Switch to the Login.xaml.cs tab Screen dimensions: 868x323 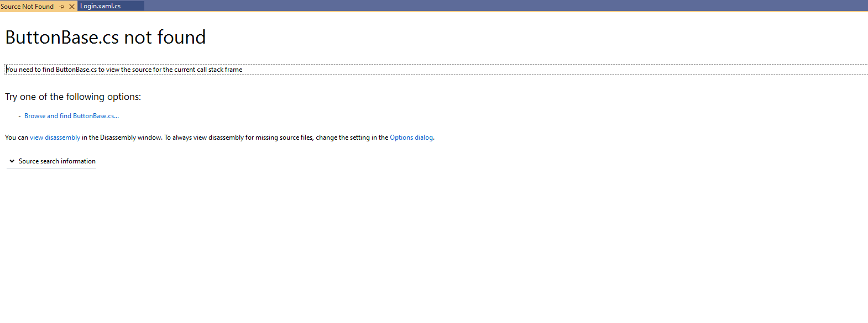coord(101,6)
